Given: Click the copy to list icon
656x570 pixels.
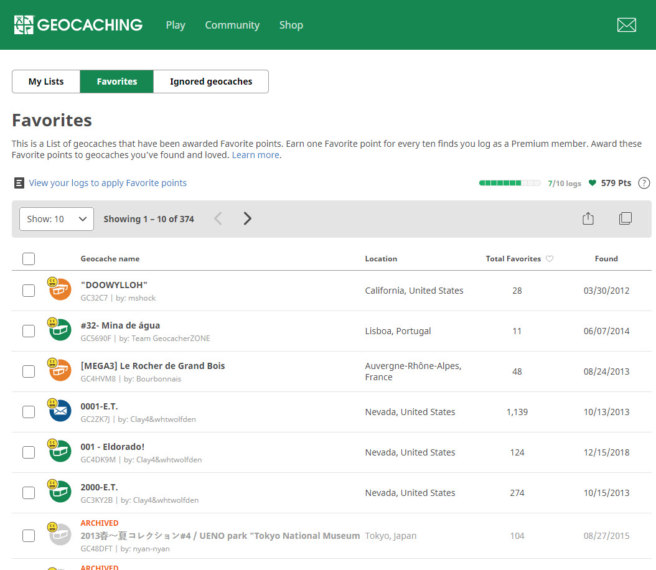Looking at the screenshot, I should point(625,219).
